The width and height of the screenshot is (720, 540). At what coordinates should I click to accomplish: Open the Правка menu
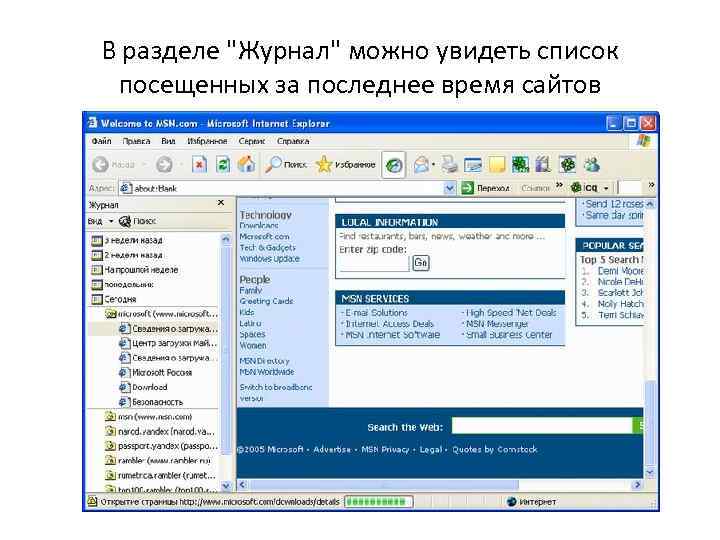tap(136, 141)
